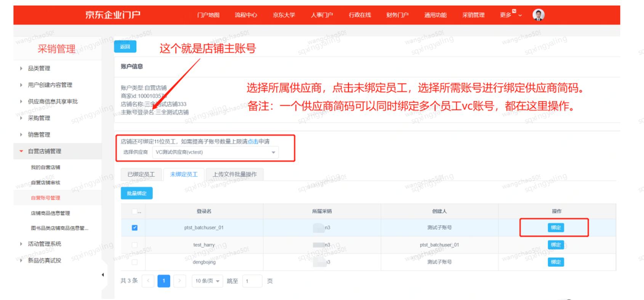Open 图书品类店铺商品信息管 submenu item
Image resolution: width=644 pixels, height=300 pixels.
click(59, 228)
